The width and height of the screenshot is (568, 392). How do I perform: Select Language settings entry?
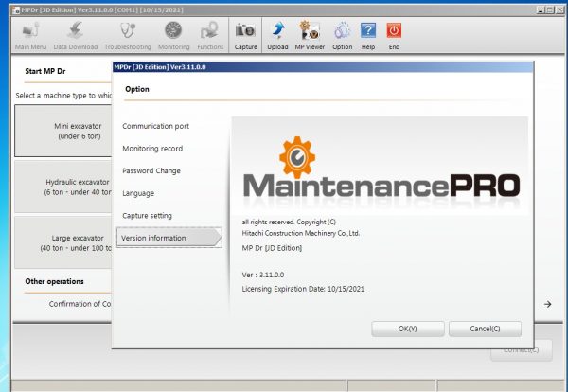138,193
